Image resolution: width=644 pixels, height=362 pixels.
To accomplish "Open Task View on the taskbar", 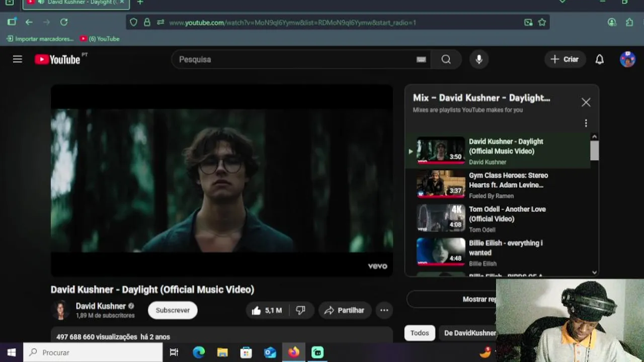I will point(174,352).
